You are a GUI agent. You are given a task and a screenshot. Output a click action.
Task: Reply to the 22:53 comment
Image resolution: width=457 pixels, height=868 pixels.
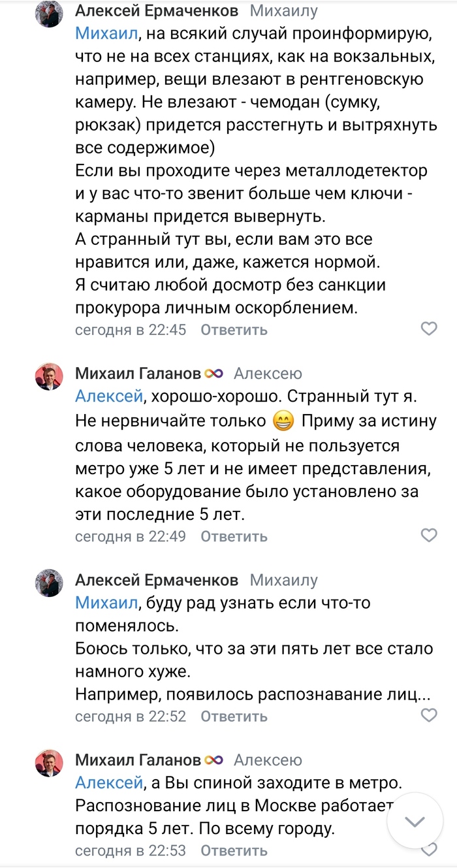coord(234,850)
